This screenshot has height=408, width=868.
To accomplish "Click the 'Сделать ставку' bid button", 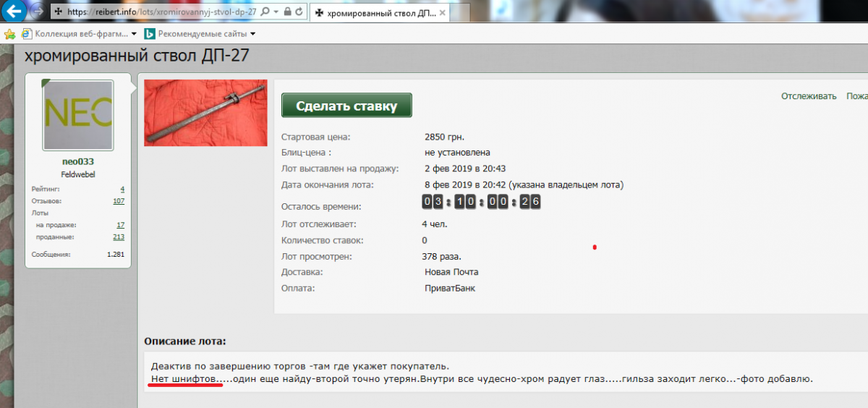I will pyautogui.click(x=346, y=106).
